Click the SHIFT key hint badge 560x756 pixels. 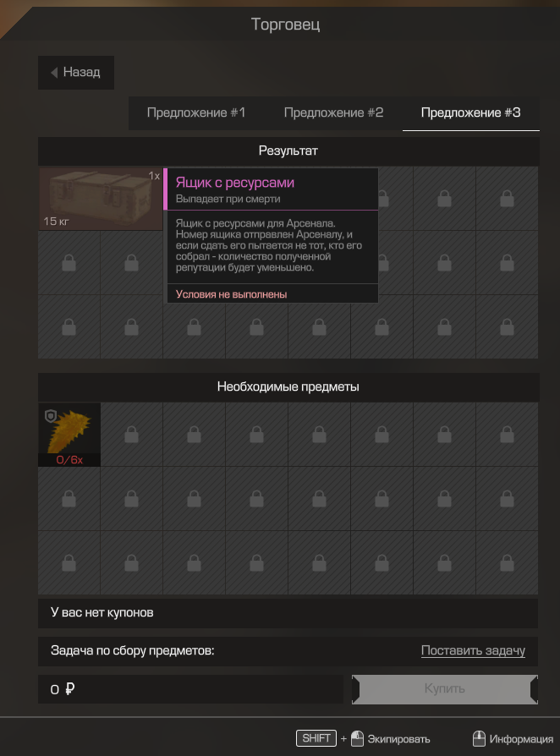[316, 738]
